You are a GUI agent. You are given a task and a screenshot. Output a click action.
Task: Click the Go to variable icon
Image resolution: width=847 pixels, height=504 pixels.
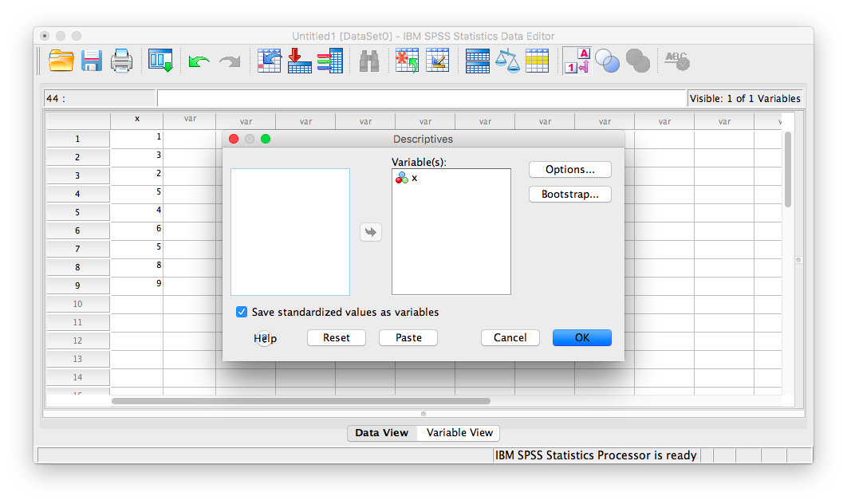[x=299, y=61]
